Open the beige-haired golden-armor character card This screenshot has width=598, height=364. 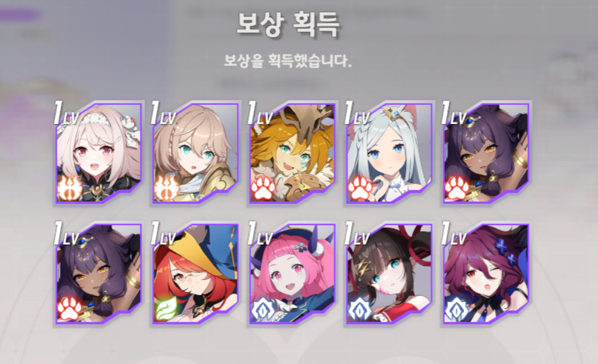pos(195,153)
